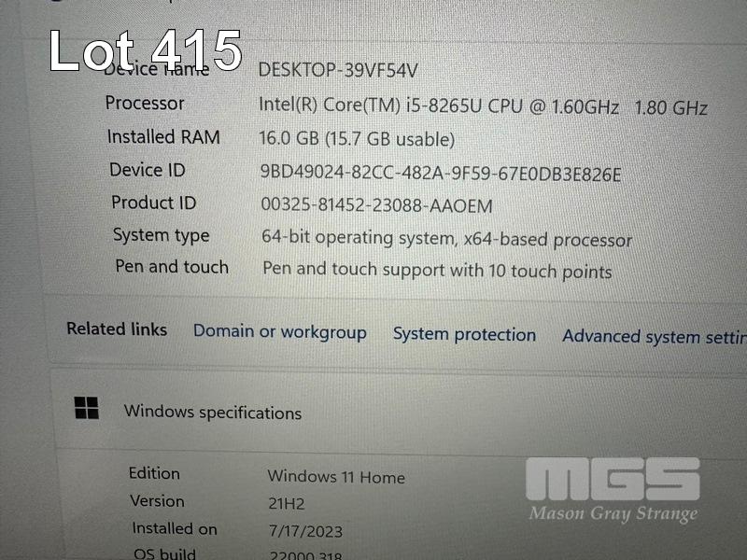Click the MGS Mason Gray Strange logo
The image size is (747, 560).
[x=613, y=491]
